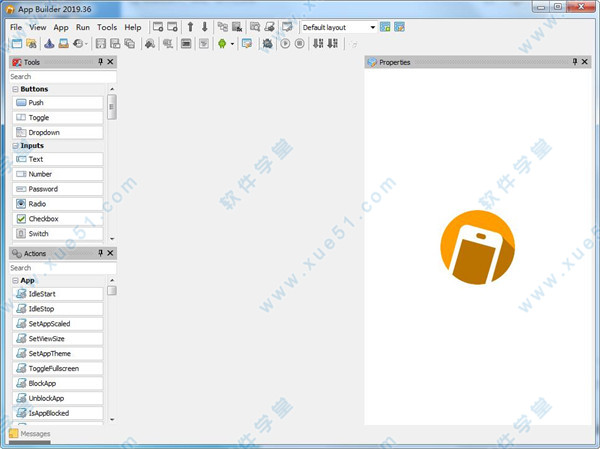Image resolution: width=600 pixels, height=449 pixels.
Task: Click Tools panel scroll-down arrow
Action: 112,238
